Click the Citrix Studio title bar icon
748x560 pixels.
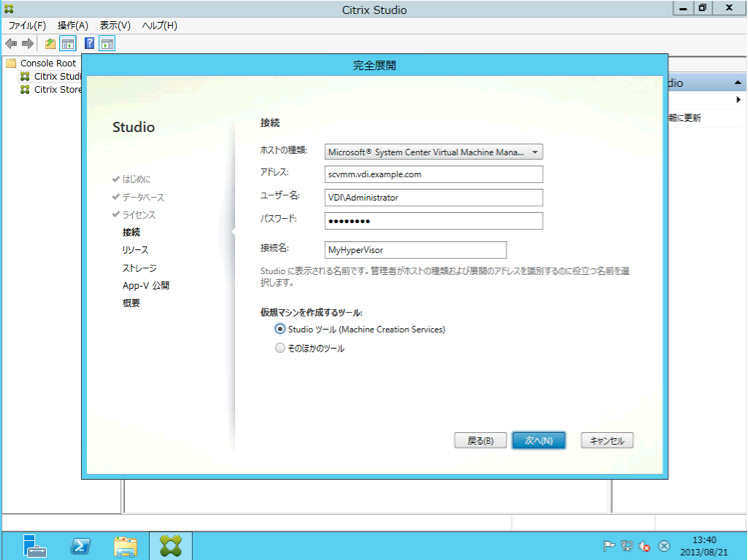point(9,9)
